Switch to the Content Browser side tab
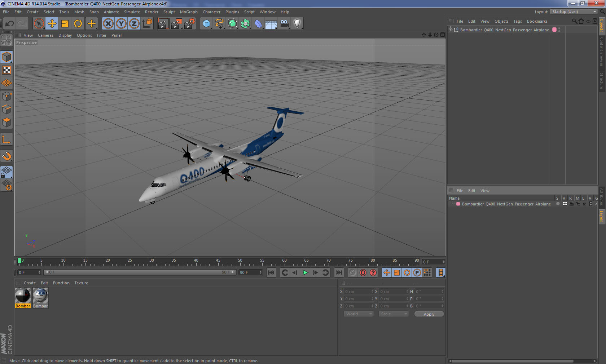The width and height of the screenshot is (606, 364). (602, 51)
